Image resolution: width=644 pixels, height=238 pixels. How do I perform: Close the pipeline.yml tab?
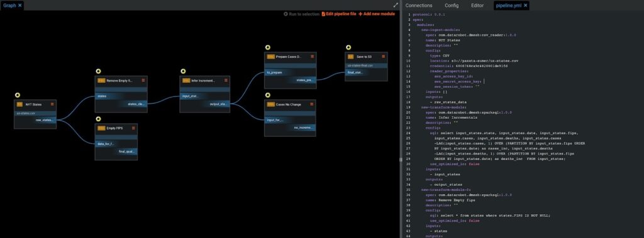[525, 5]
